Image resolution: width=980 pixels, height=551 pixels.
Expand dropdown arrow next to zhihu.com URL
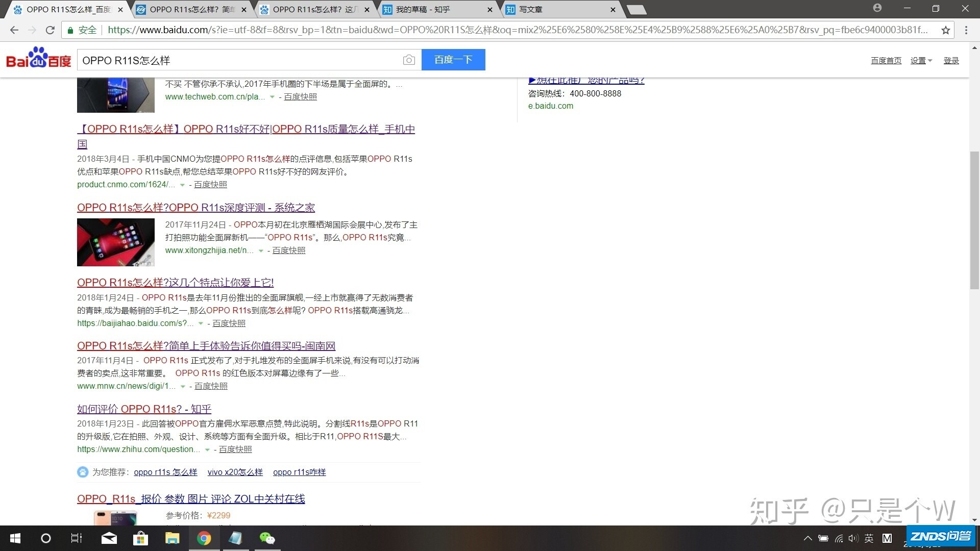(207, 449)
